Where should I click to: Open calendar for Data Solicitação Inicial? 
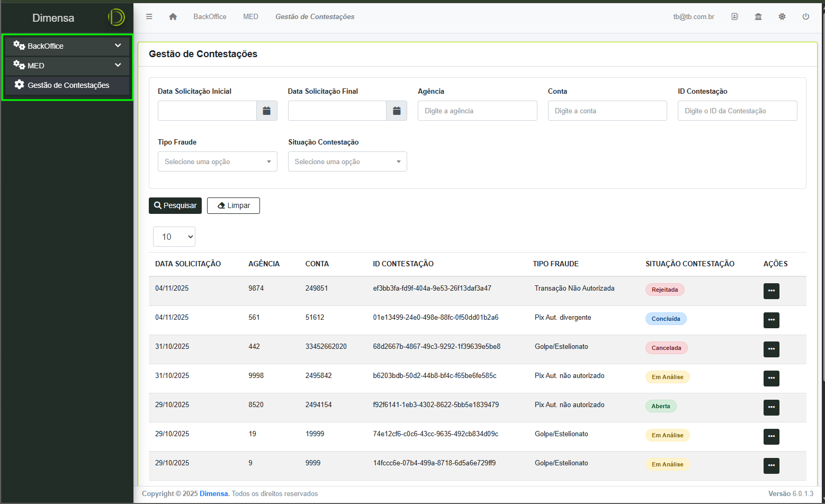click(266, 111)
